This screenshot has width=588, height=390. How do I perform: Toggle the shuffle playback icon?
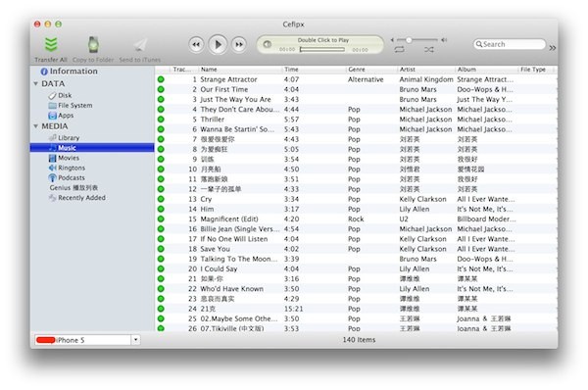point(429,50)
